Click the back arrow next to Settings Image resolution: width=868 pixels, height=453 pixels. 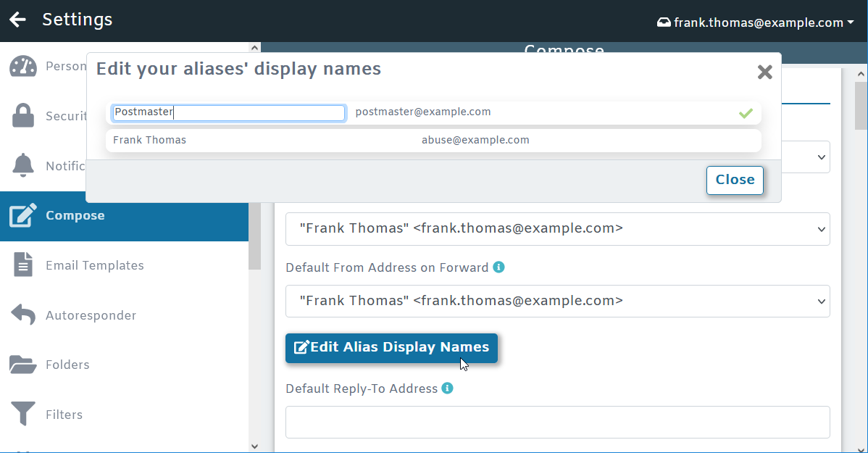coord(17,20)
